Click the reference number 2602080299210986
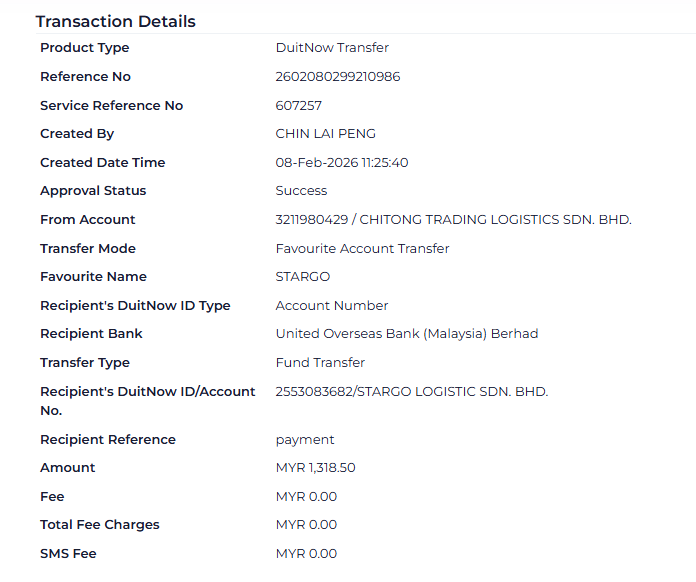The height and width of the screenshot is (582, 696). [x=337, y=77]
